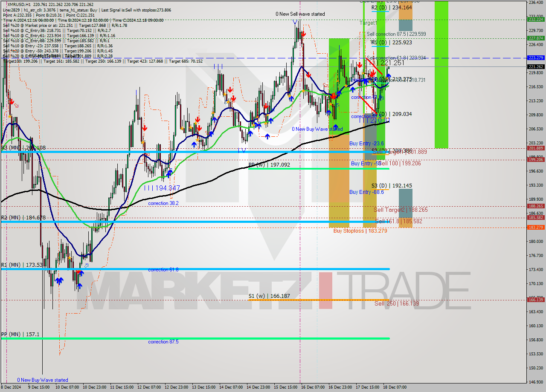Click the '11 Dec 15:00' time axis label

[122, 387]
